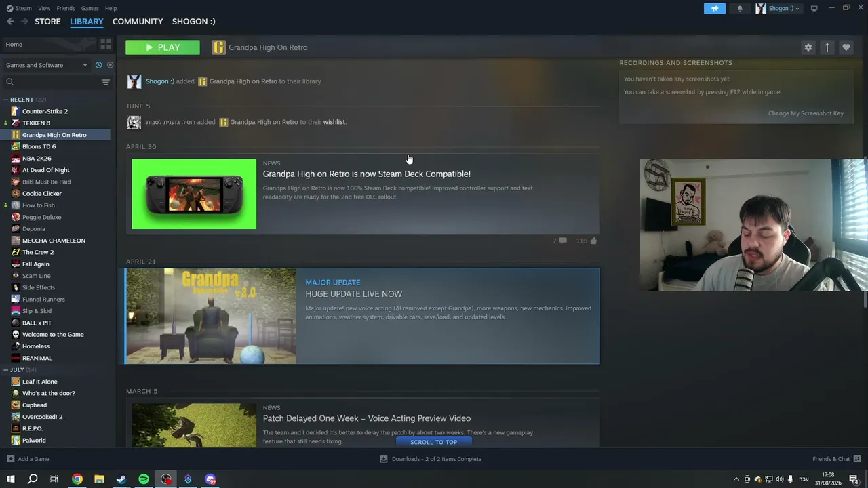868x488 pixels.
Task: Switch to the STORE tab
Action: (x=47, y=22)
